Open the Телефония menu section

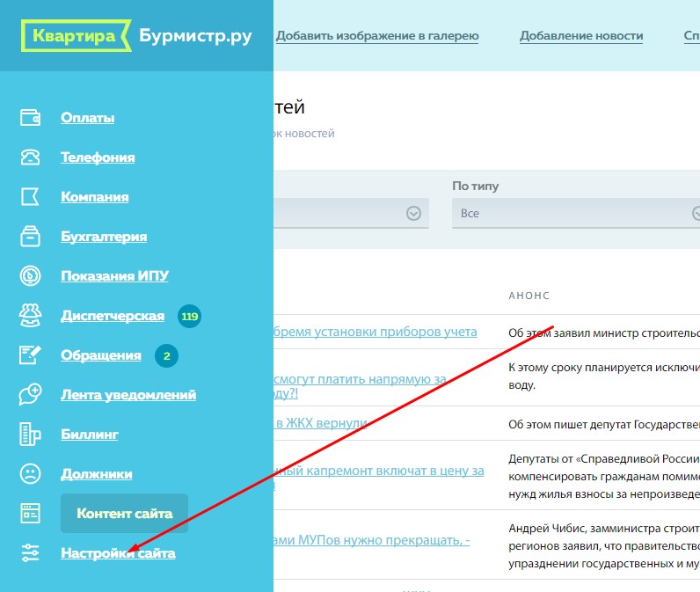pyautogui.click(x=98, y=157)
